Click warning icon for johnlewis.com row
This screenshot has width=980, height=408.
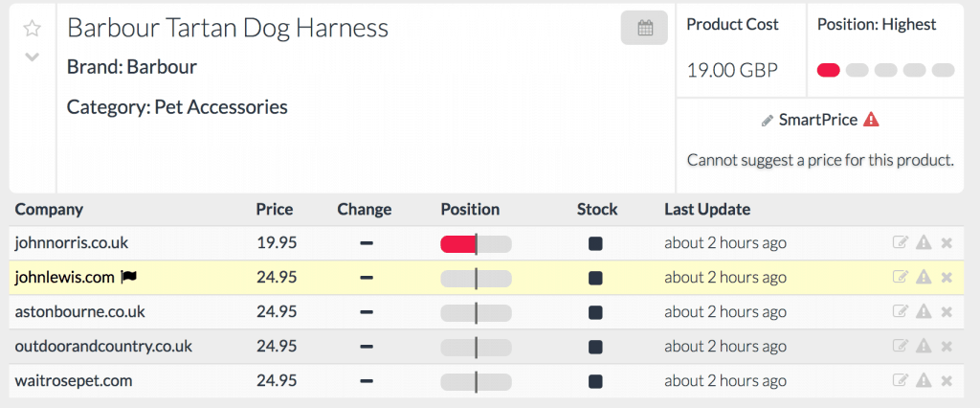(924, 278)
